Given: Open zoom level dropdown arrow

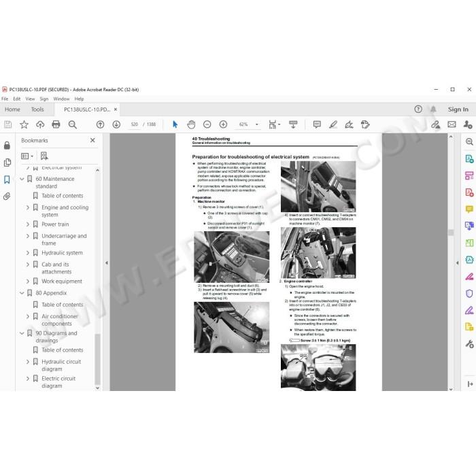Looking at the screenshot, I should [x=257, y=124].
